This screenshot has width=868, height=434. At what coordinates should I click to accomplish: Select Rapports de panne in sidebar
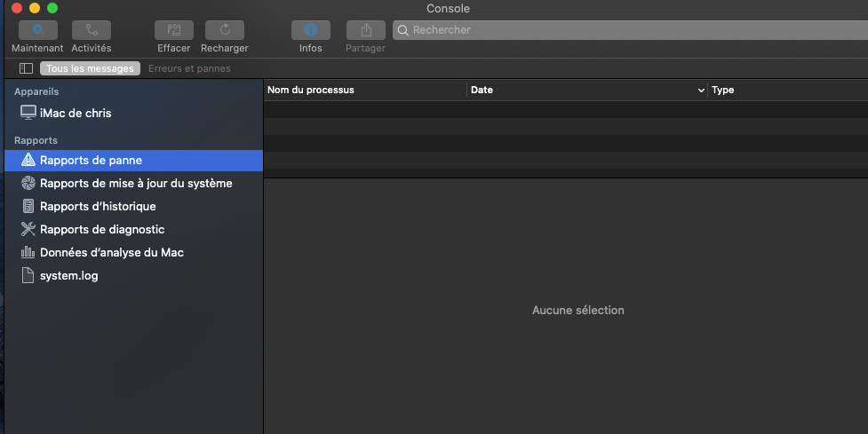pos(133,161)
